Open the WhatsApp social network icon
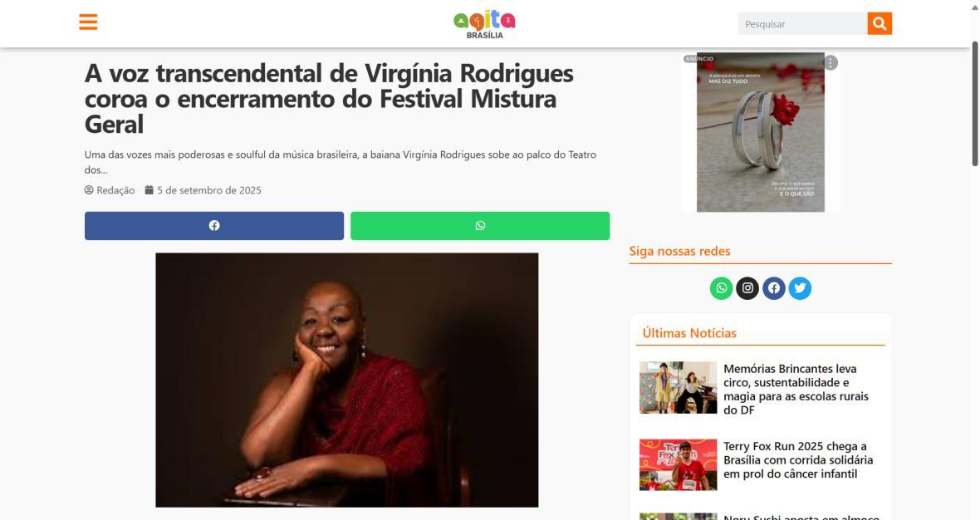Viewport: 980px width, 520px height. [721, 288]
